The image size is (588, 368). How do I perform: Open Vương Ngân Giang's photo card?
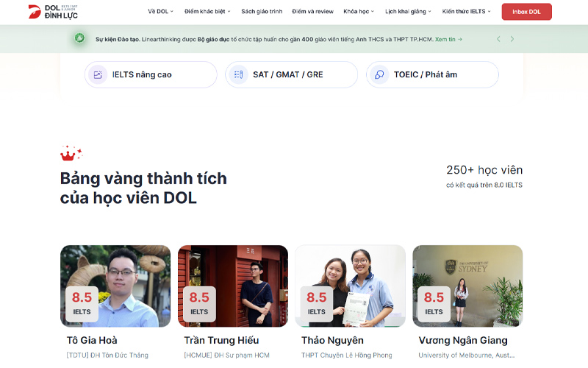pos(467,286)
